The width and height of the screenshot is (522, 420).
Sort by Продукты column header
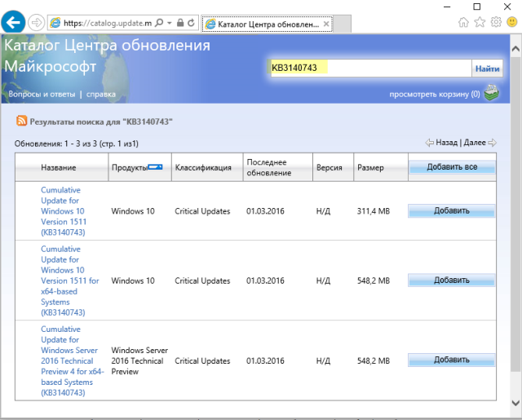pos(130,167)
